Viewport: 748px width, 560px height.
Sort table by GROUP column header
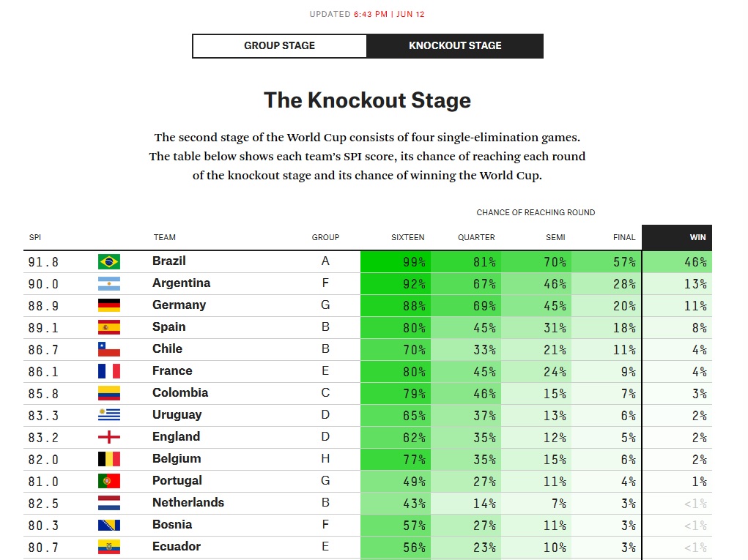pos(325,237)
